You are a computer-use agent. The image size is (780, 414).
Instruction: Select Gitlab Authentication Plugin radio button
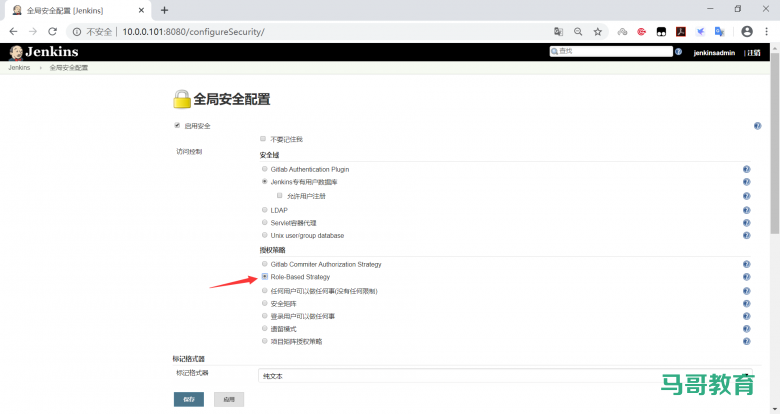(265, 169)
